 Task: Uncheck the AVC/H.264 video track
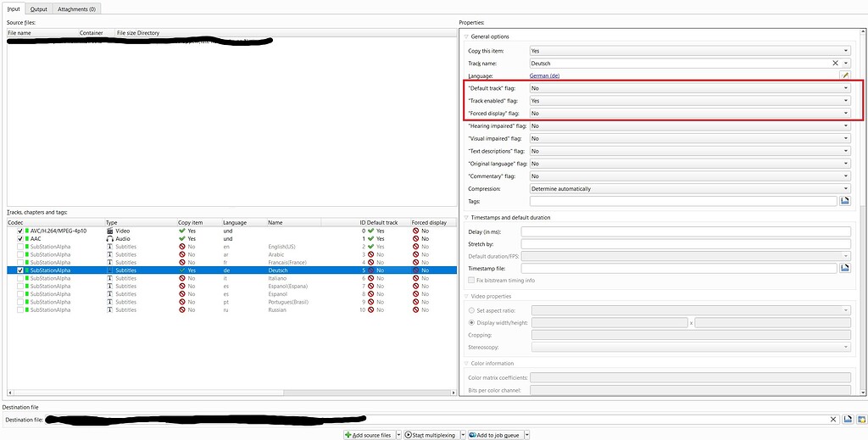tap(21, 231)
